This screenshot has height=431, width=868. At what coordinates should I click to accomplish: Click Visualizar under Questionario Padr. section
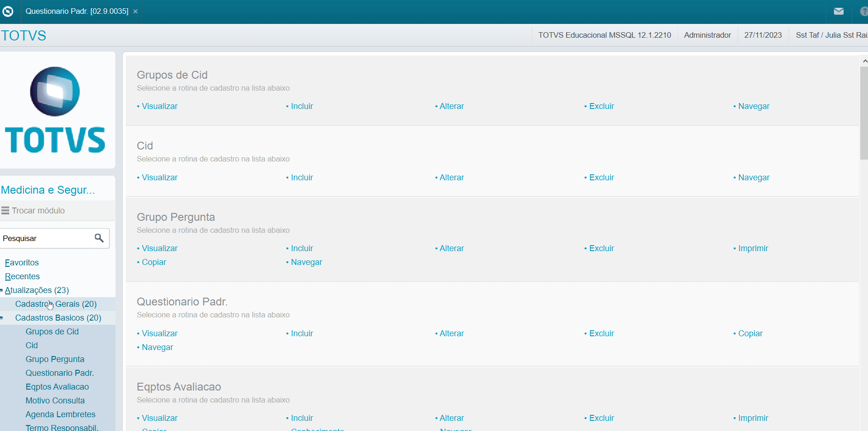(x=159, y=333)
